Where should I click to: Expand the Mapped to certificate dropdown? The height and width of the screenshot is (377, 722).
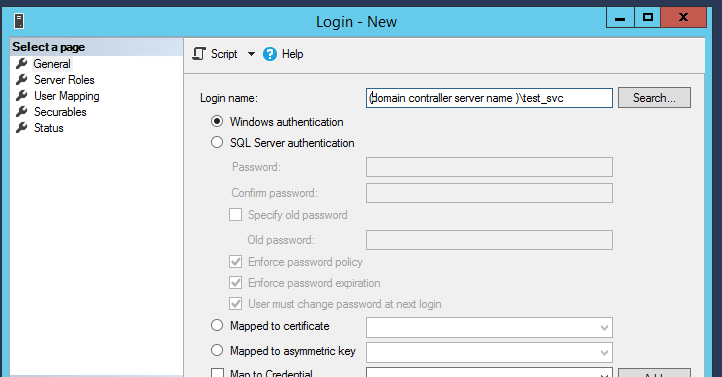(x=604, y=328)
